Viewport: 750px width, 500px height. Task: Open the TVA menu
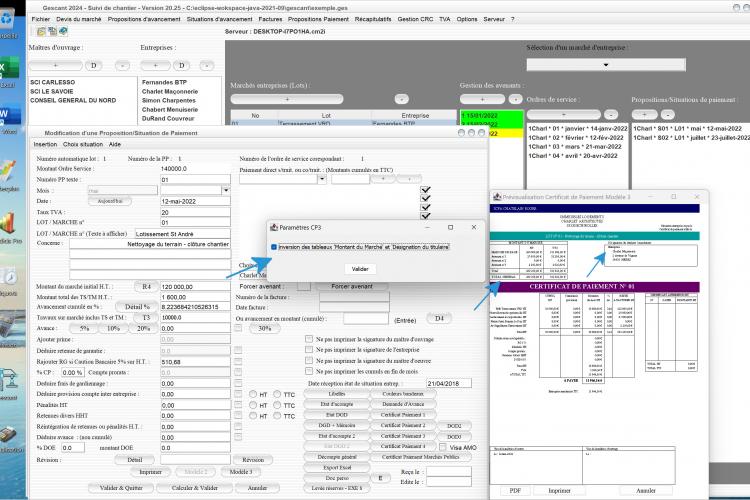[x=445, y=19]
